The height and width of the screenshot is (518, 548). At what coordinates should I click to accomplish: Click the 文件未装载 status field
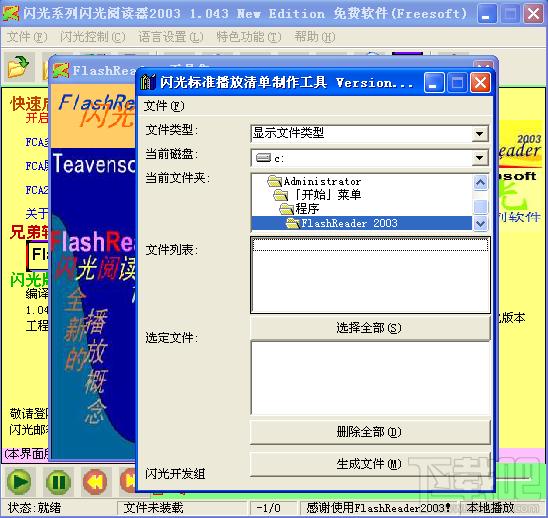(153, 508)
